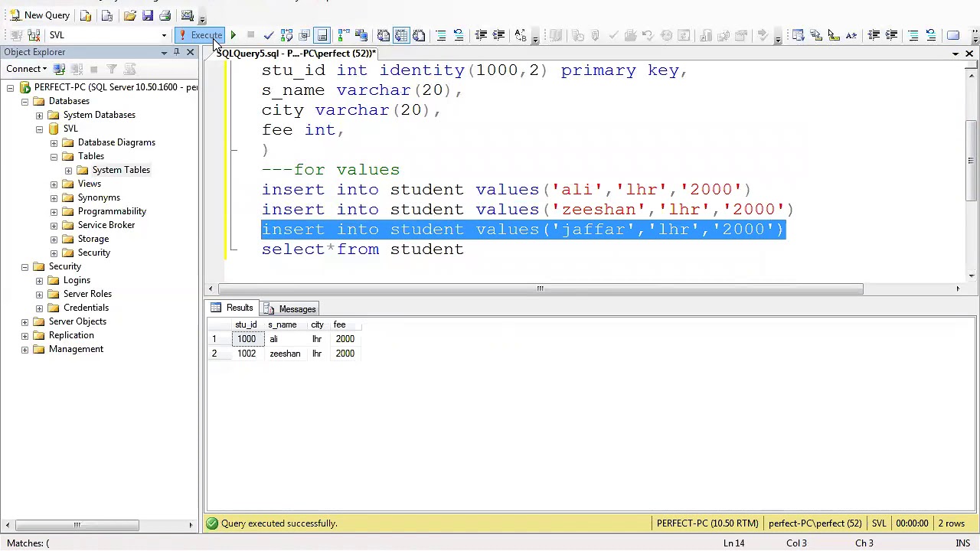The height and width of the screenshot is (551, 980).
Task: Open the active files dropdown arrow
Action: point(955,54)
